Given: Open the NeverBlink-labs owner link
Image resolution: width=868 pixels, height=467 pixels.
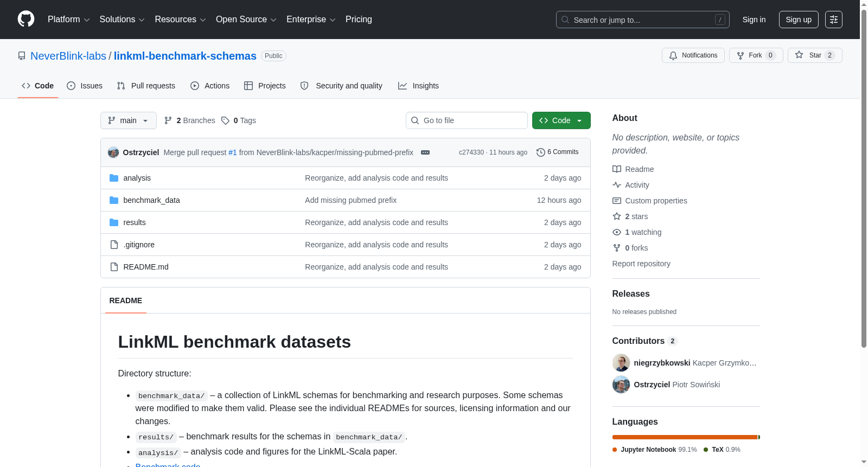Looking at the screenshot, I should 68,56.
